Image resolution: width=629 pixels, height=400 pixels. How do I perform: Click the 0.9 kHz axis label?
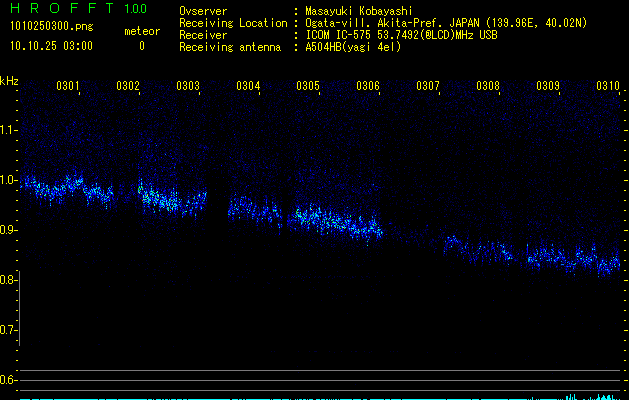pyautogui.click(x=8, y=230)
